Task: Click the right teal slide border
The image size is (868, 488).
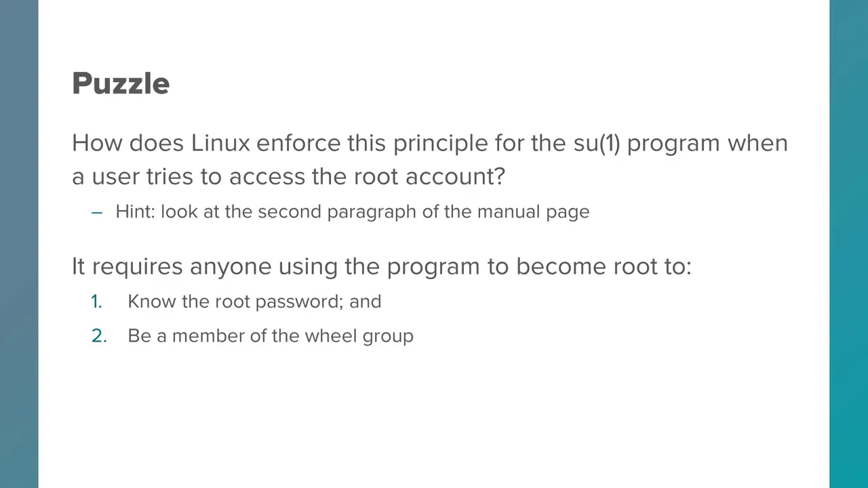Action: (848, 244)
